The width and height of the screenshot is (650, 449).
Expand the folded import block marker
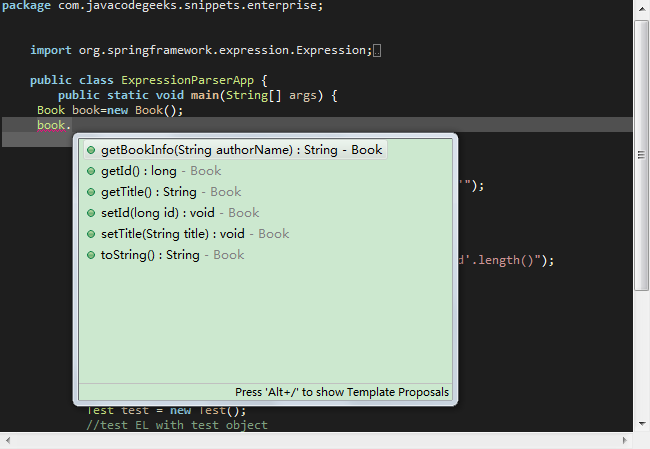(377, 51)
